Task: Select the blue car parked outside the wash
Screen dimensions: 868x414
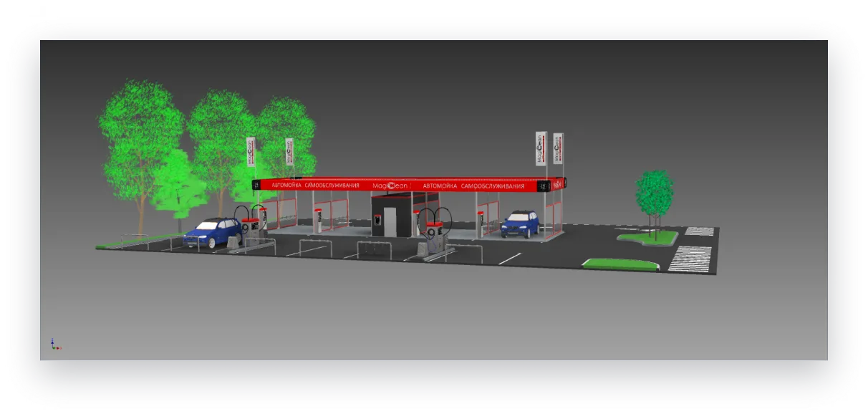Action: click(213, 233)
